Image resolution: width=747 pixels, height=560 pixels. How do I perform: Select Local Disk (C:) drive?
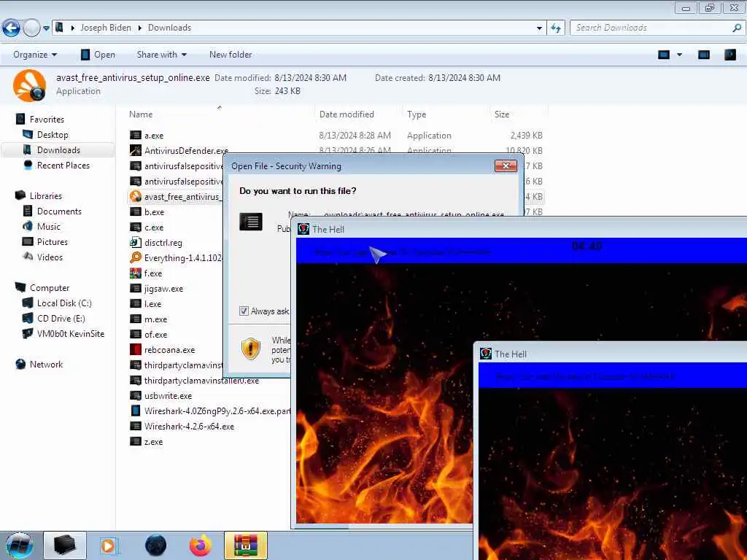pos(64,303)
